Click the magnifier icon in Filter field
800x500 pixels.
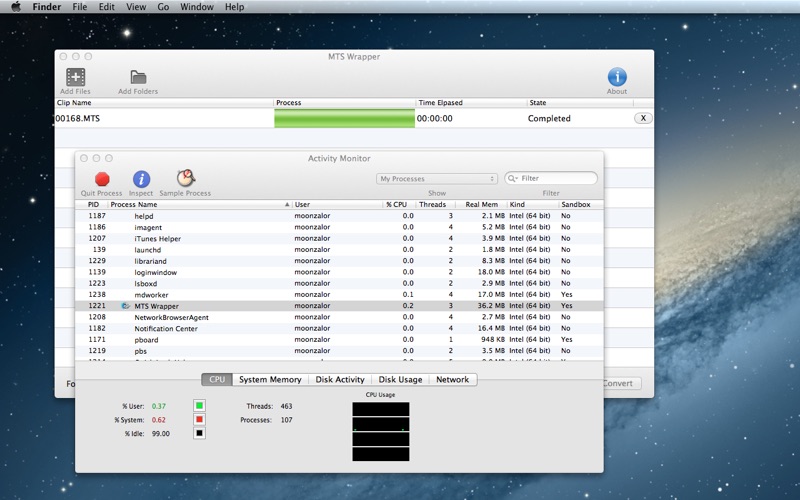(512, 178)
